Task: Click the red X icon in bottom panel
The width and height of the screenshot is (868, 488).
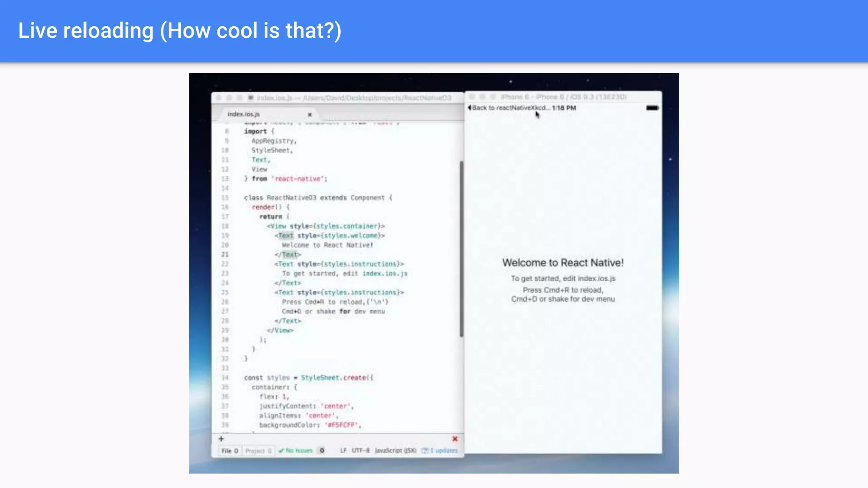Action: tap(455, 439)
